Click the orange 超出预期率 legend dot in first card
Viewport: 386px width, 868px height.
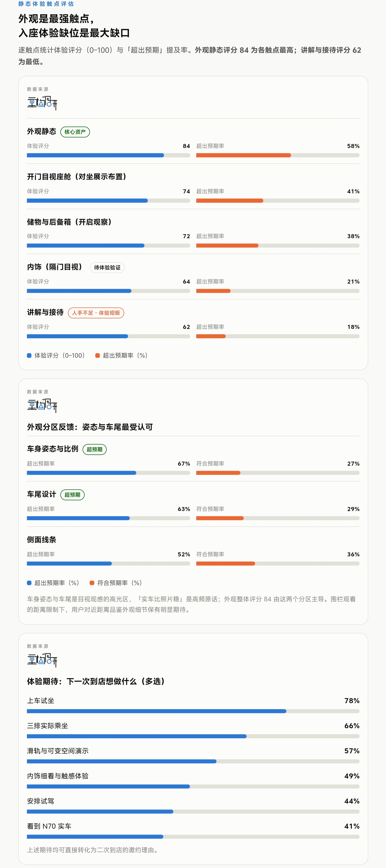pos(98,355)
